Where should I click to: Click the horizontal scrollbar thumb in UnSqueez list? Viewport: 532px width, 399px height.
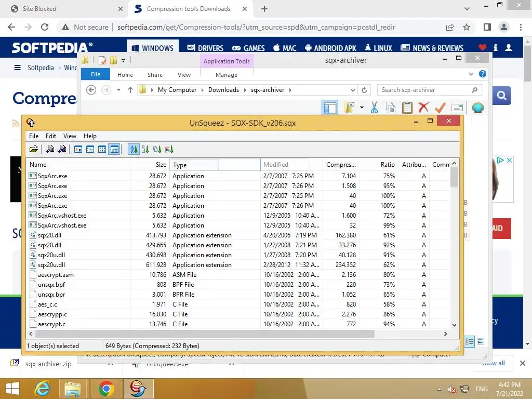coord(205,334)
